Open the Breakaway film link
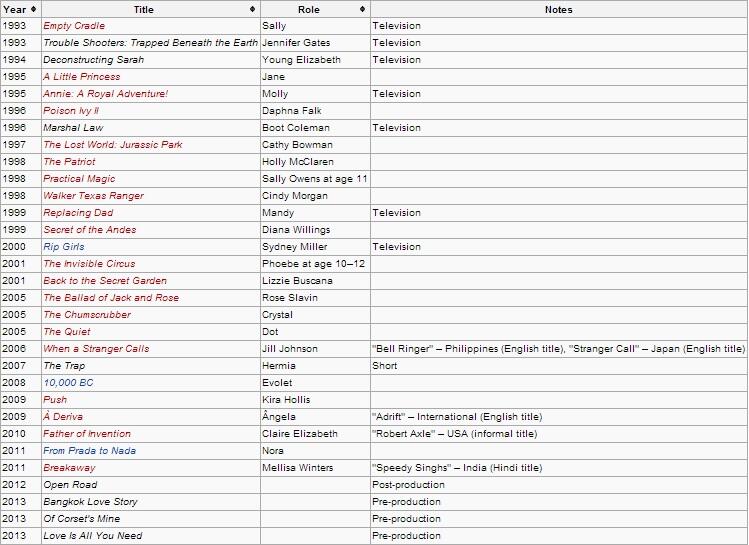Viewport: 749px width, 545px height. 69,468
